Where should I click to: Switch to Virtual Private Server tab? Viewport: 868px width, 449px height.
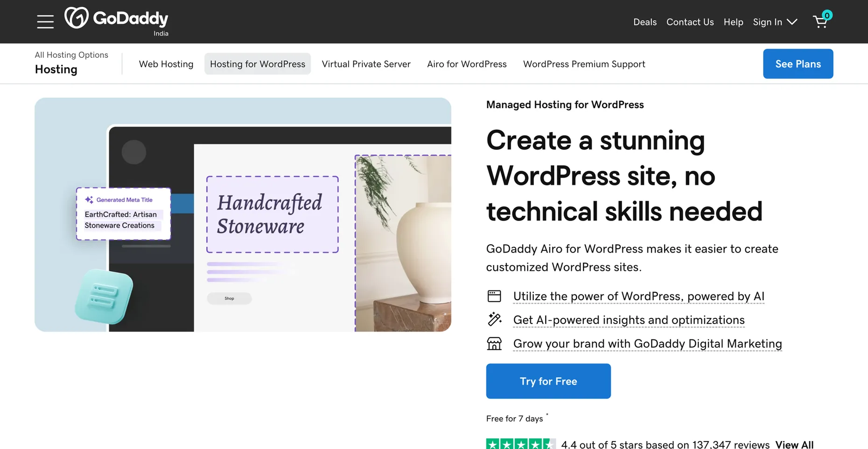pyautogui.click(x=366, y=64)
